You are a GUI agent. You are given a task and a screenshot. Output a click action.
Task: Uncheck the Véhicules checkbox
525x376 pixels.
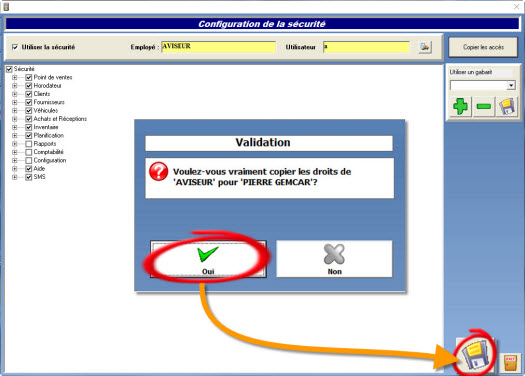click(29, 110)
